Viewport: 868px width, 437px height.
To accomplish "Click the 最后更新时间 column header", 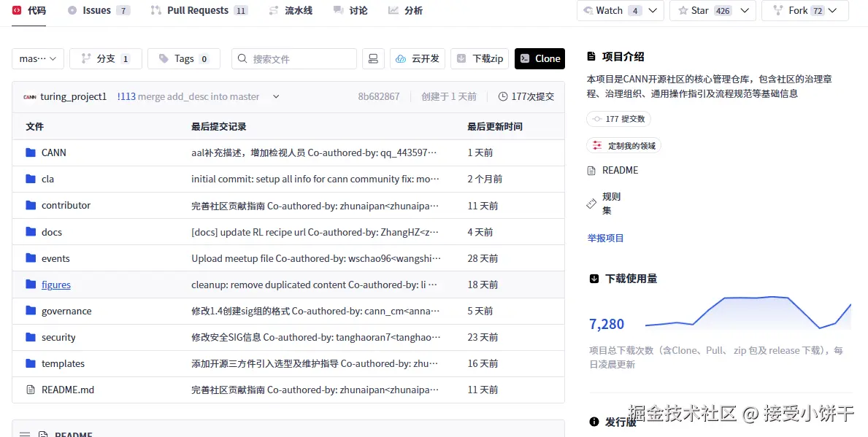I will (x=494, y=127).
